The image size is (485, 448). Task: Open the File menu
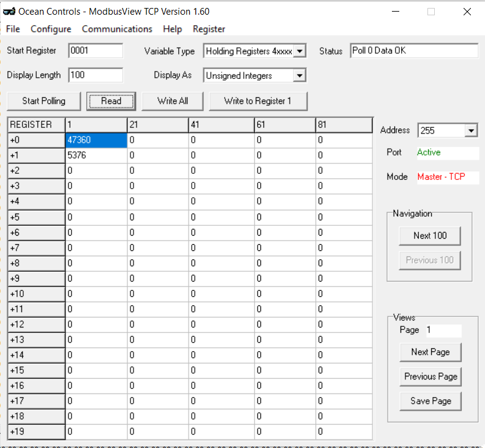coord(13,29)
